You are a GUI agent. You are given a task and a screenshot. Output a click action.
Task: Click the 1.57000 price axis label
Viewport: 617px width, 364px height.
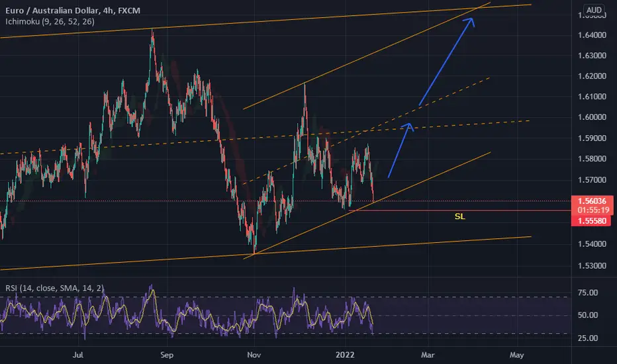pyautogui.click(x=592, y=180)
